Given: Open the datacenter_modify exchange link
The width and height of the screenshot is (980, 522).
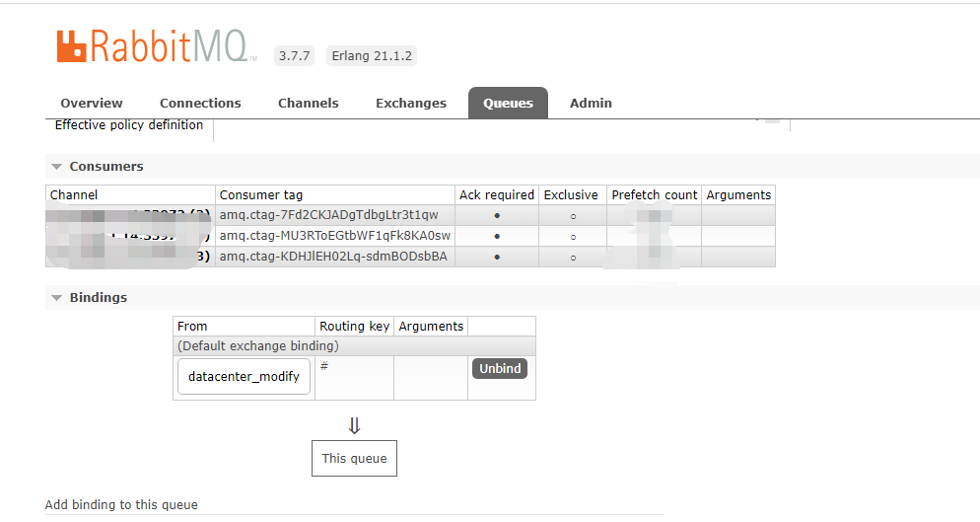Looking at the screenshot, I should pos(244,377).
